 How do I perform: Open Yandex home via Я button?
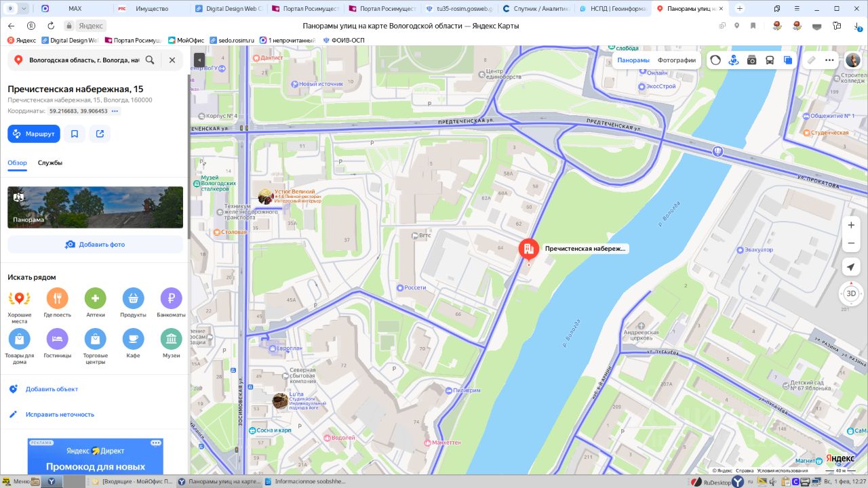(31, 26)
